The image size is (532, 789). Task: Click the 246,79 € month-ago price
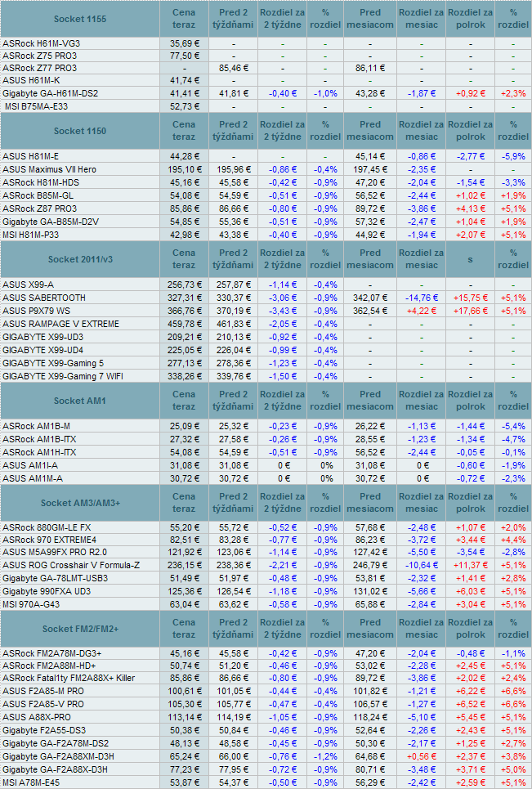370,565
